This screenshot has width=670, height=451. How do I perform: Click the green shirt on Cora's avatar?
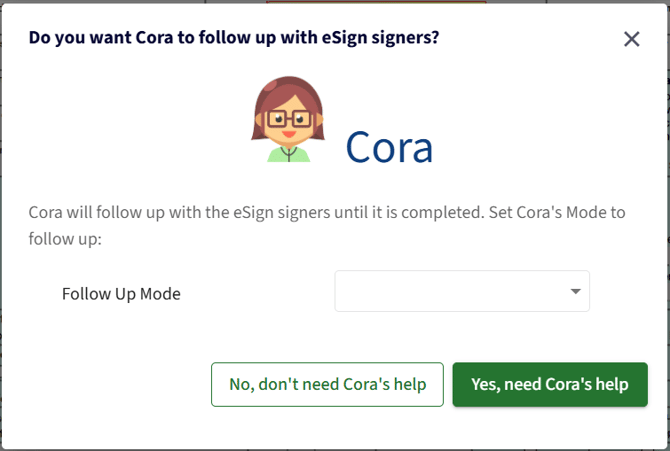pos(288,154)
